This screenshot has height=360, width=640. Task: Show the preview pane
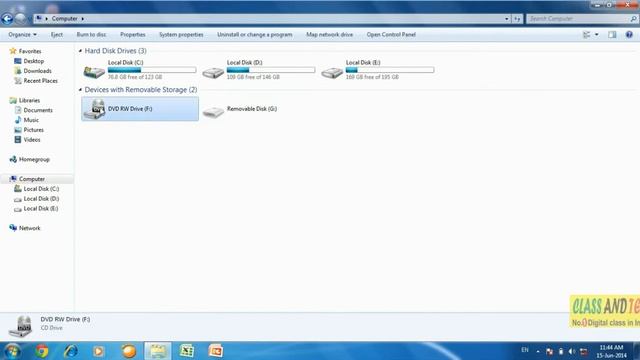(612, 35)
